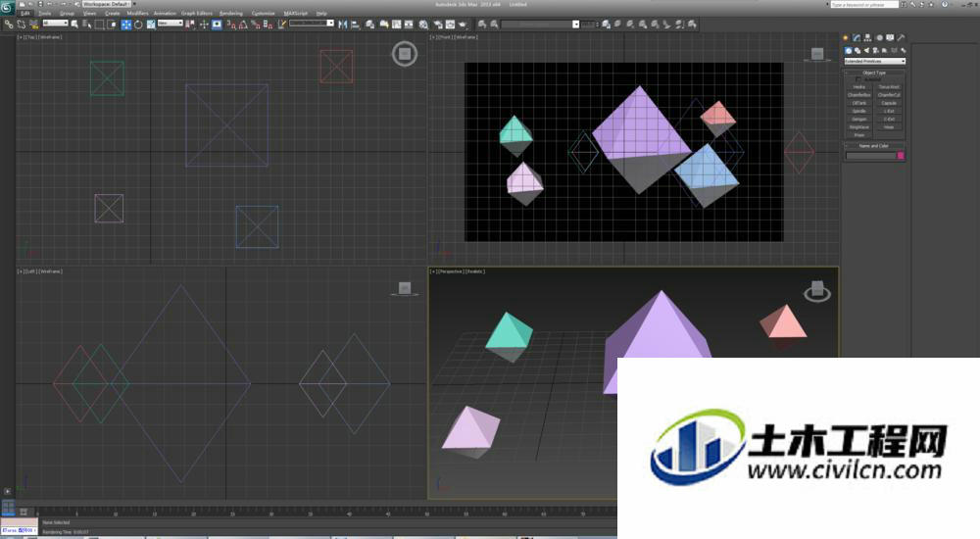Activate the Select and Rotate tool

[x=138, y=24]
